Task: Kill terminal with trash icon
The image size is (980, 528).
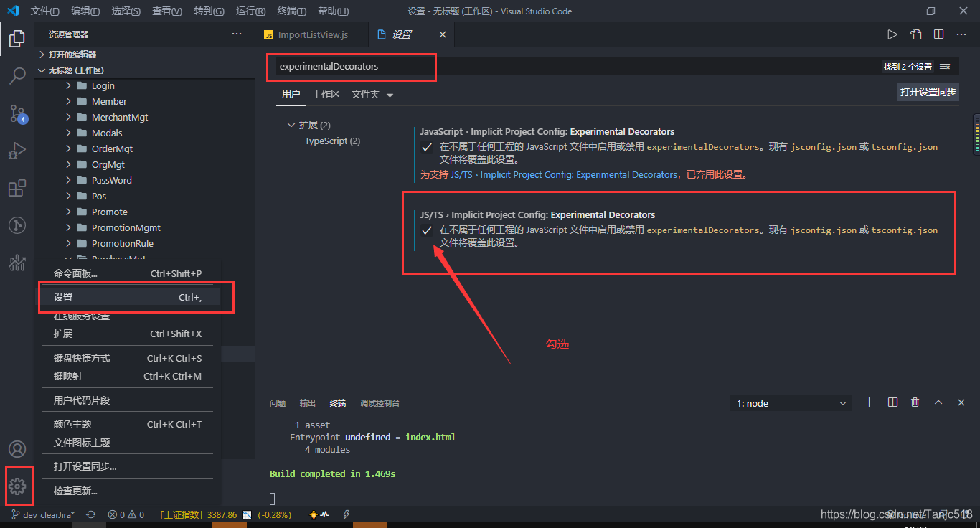Action: point(915,402)
